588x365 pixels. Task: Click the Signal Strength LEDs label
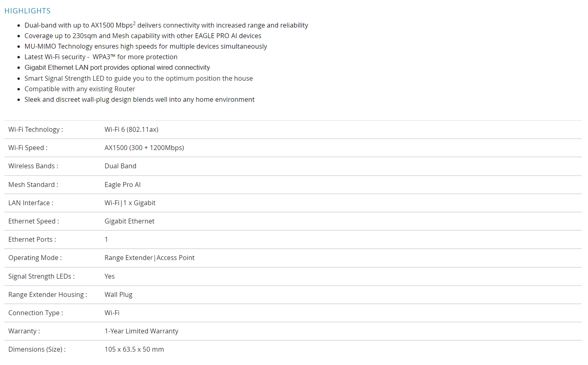(x=41, y=276)
